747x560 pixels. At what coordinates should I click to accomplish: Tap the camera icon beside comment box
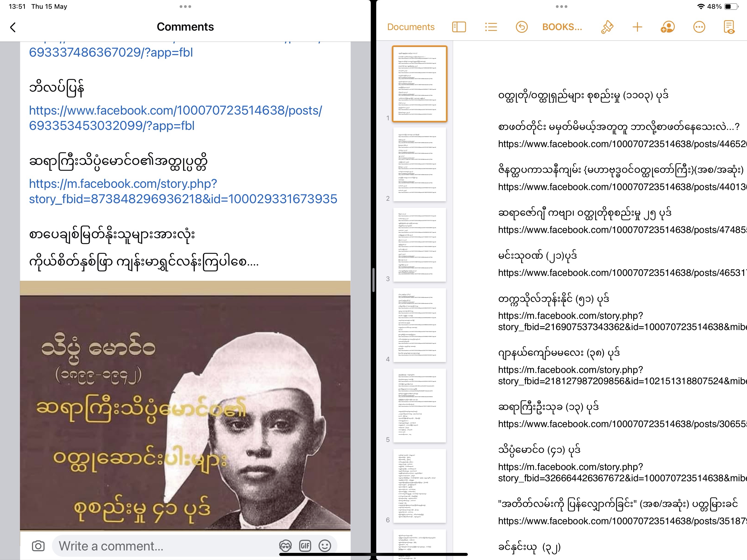click(x=38, y=546)
